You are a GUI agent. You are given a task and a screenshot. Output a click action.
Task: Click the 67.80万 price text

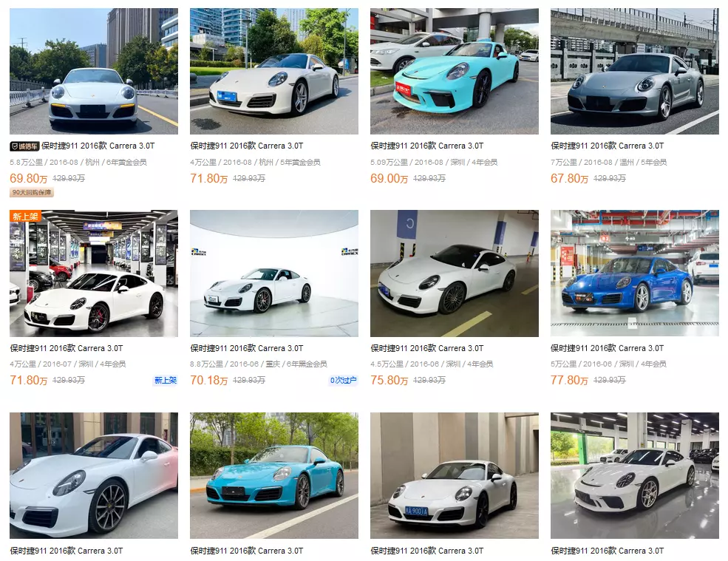(x=569, y=178)
